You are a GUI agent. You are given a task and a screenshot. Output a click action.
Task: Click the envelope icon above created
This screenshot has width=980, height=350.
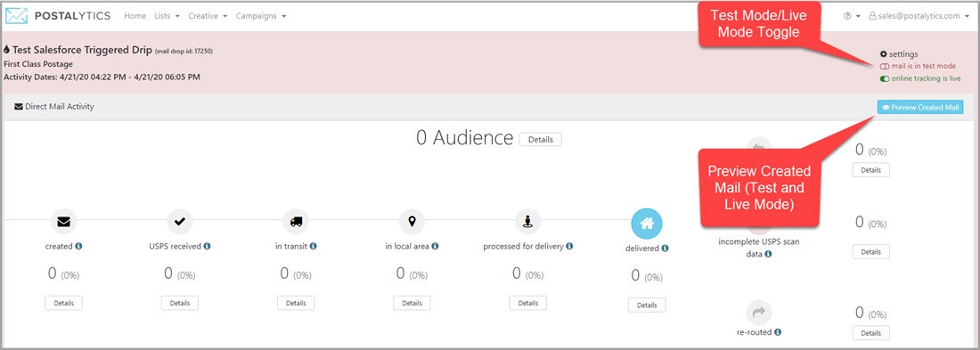click(63, 221)
